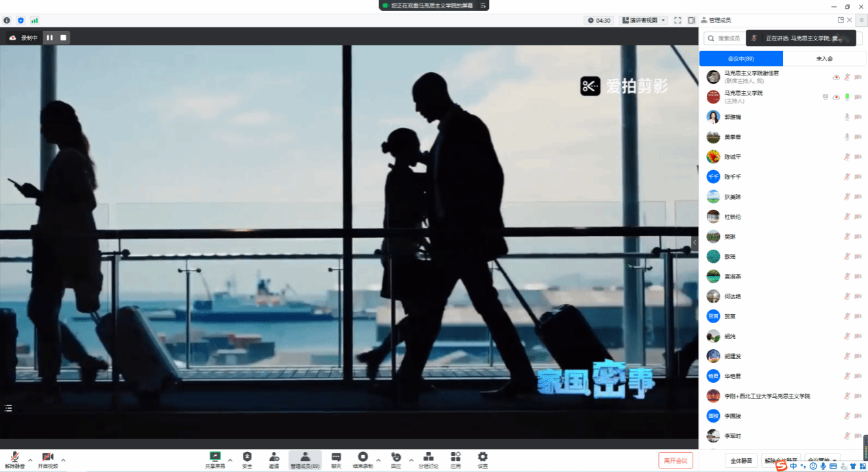Open the Share Screen tool
Screen dimensions: 868x472
[215, 458]
